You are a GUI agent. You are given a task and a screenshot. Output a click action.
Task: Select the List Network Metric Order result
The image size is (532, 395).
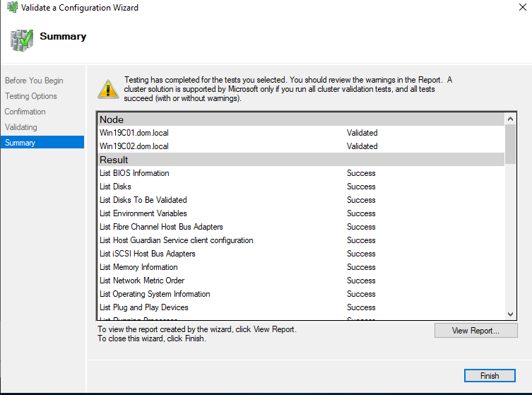(x=142, y=281)
